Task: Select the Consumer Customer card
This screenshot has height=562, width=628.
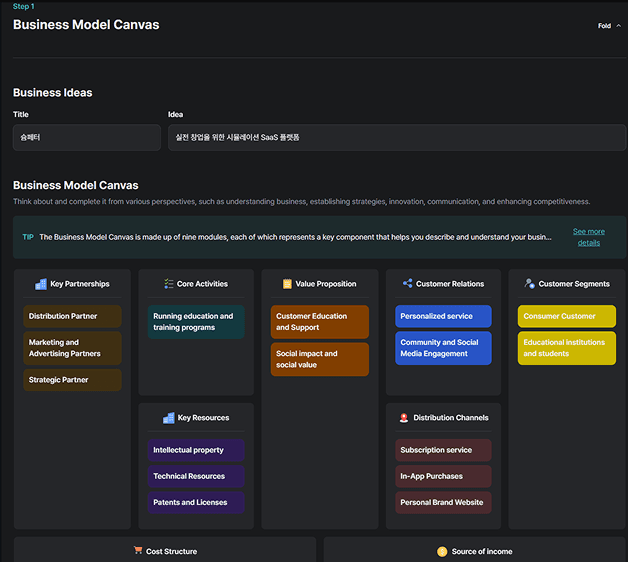Action: tap(567, 316)
